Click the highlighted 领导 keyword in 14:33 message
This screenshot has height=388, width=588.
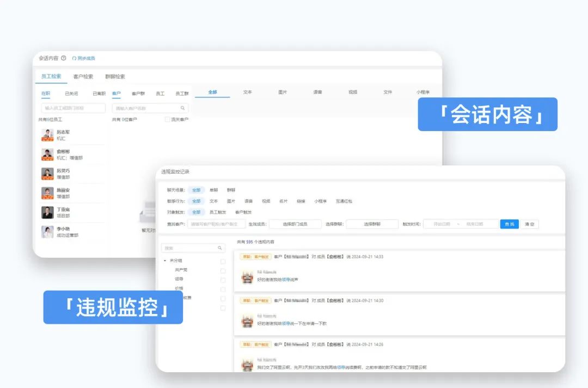point(286,280)
